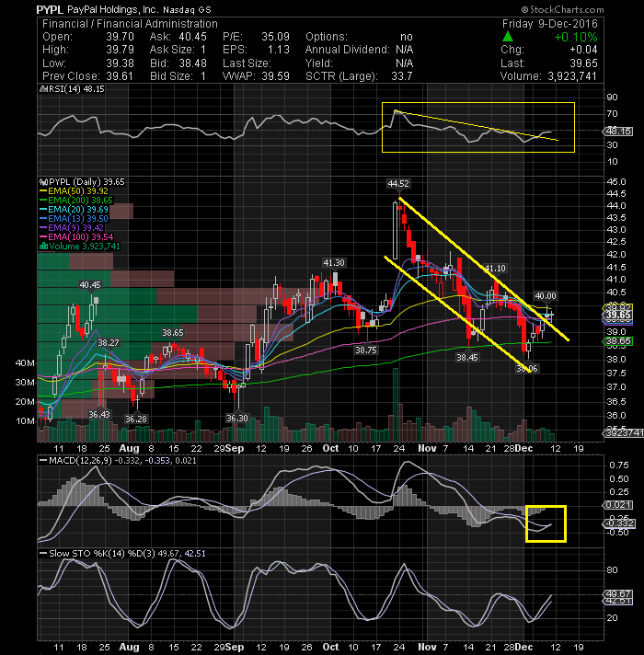Click the green up-arrow change indicator
This screenshot has height=655, width=644.
pyautogui.click(x=508, y=37)
